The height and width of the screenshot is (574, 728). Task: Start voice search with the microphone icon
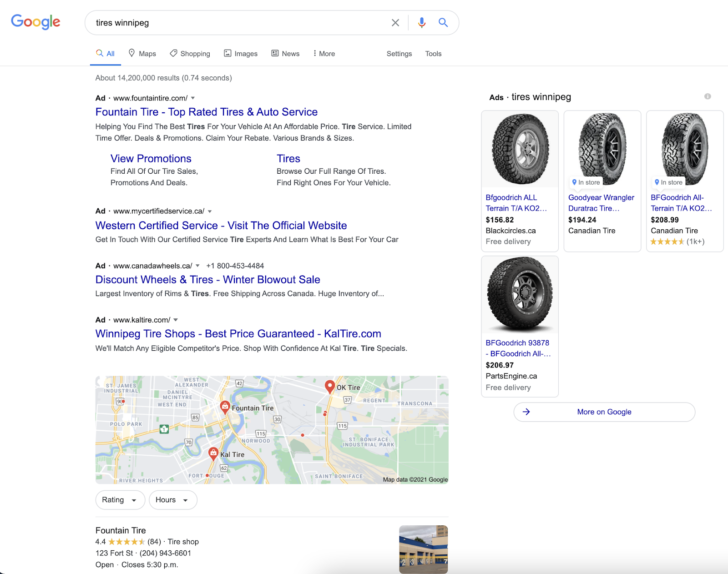tap(422, 23)
